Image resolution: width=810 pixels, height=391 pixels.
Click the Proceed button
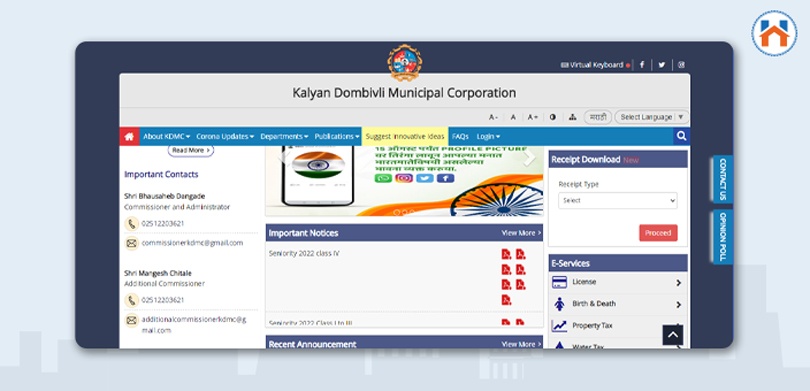658,233
